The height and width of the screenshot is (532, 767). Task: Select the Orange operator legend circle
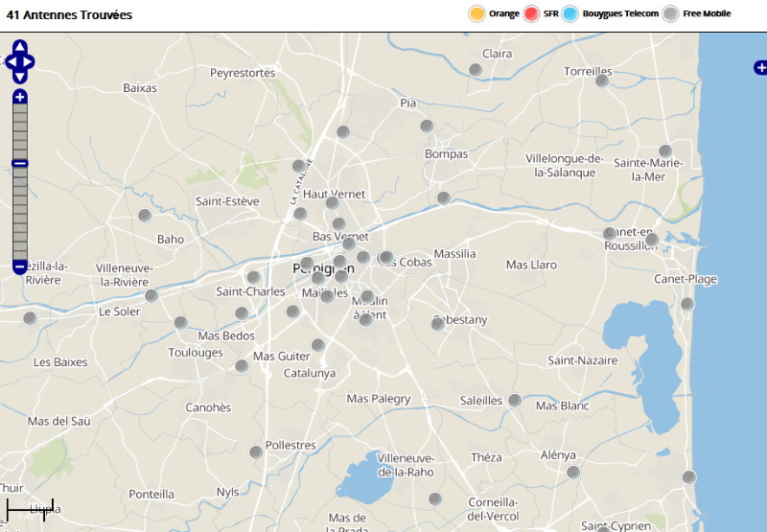point(476,13)
